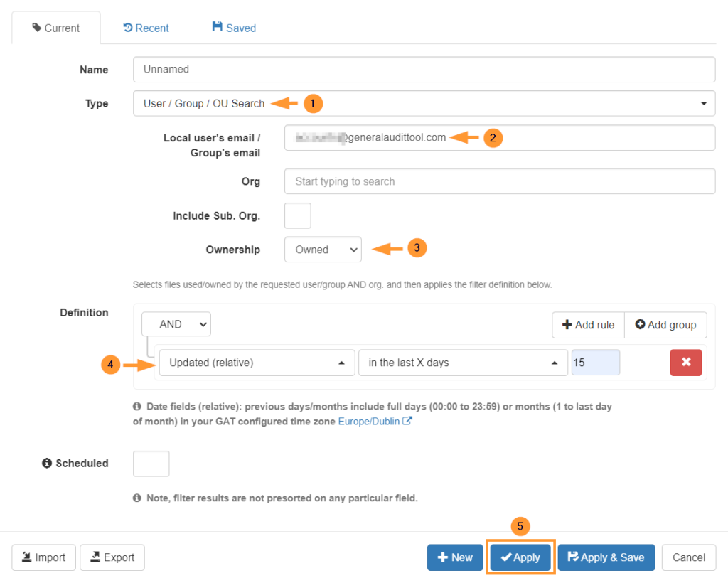Click the Export icon on the Export button
Viewport: 728px width, 578px height.
[95, 557]
